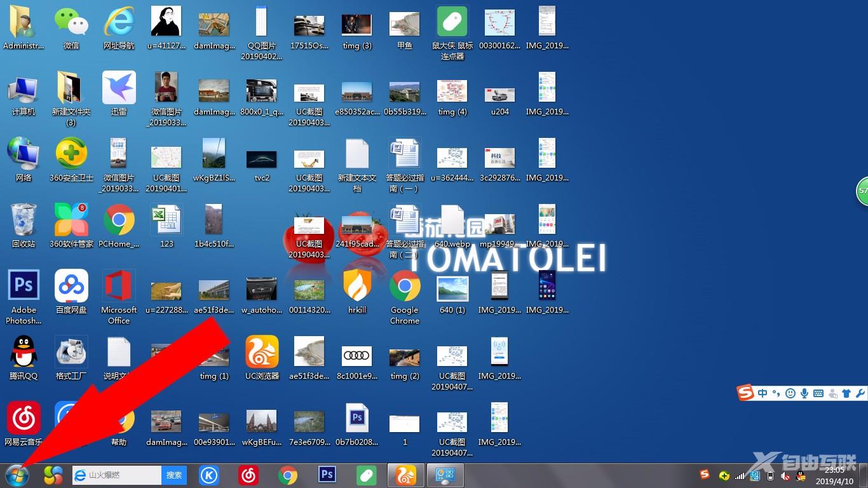Select the 百度网盘 desktop shortcut
868x488 pixels.
(71, 293)
